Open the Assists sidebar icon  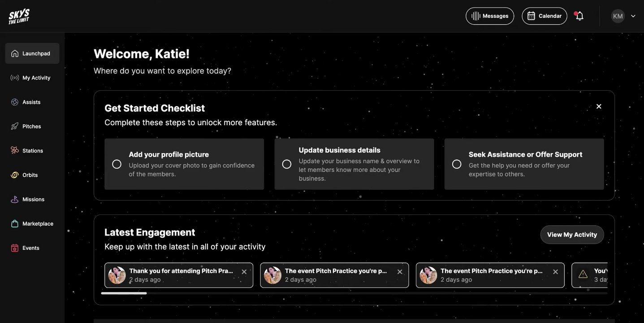click(x=15, y=102)
